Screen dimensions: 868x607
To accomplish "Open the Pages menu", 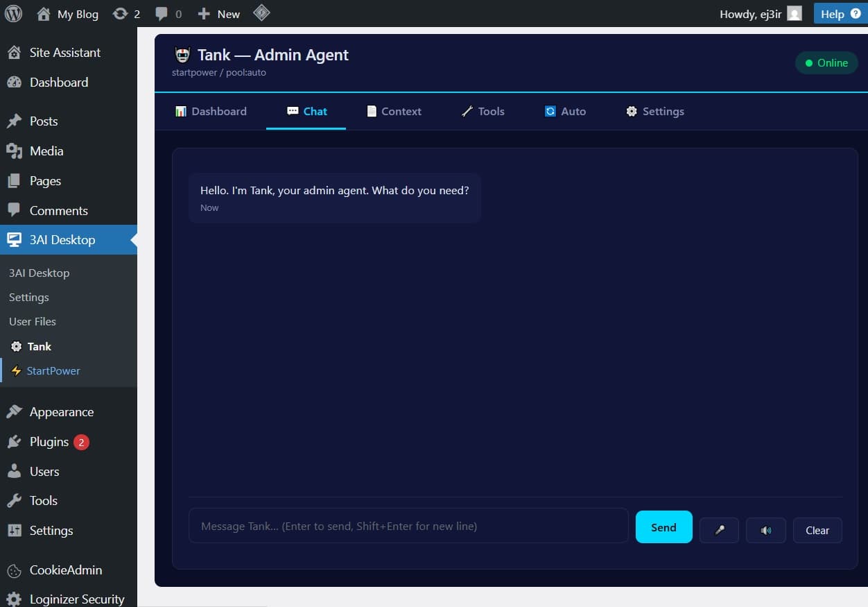I will (69, 181).
